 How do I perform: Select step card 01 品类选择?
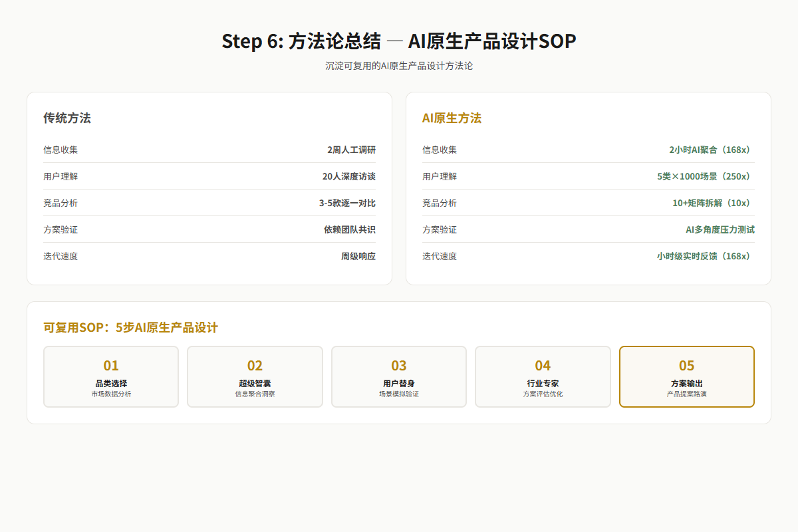[111, 376]
